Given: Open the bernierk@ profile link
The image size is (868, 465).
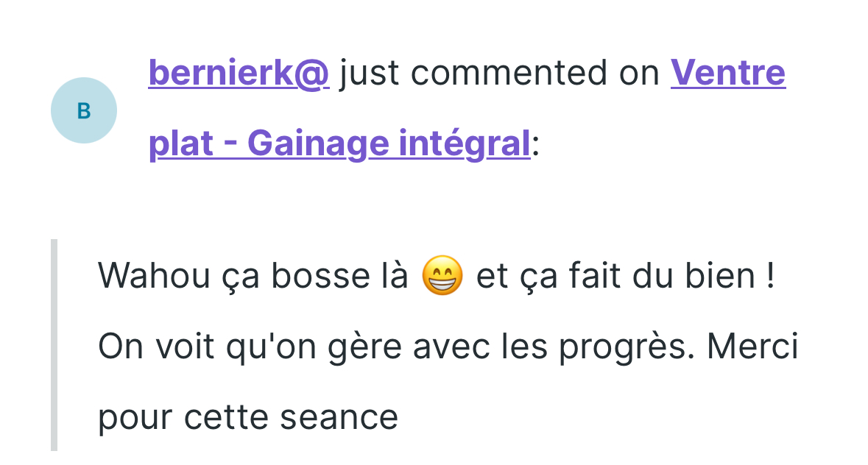Looking at the screenshot, I should click(239, 73).
